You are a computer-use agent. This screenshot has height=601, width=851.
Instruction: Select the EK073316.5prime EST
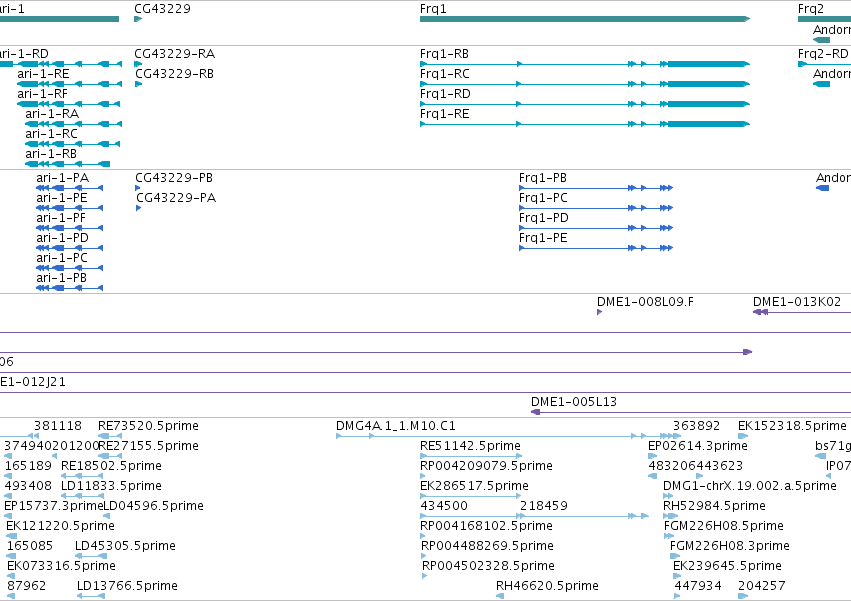[x=11, y=577]
